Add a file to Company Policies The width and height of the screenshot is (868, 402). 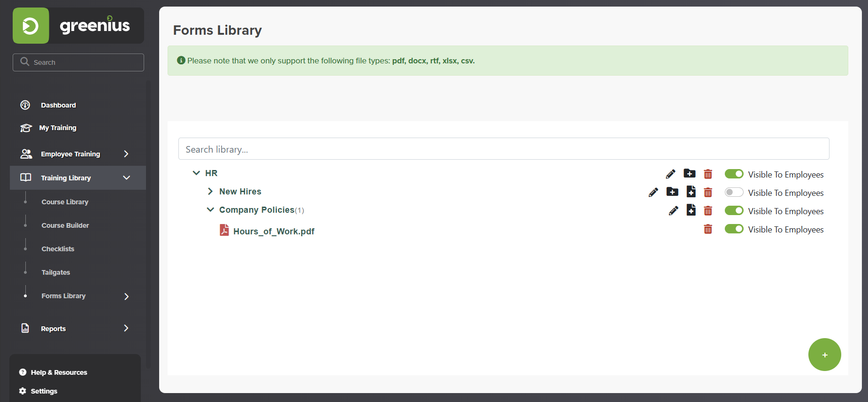click(x=691, y=210)
